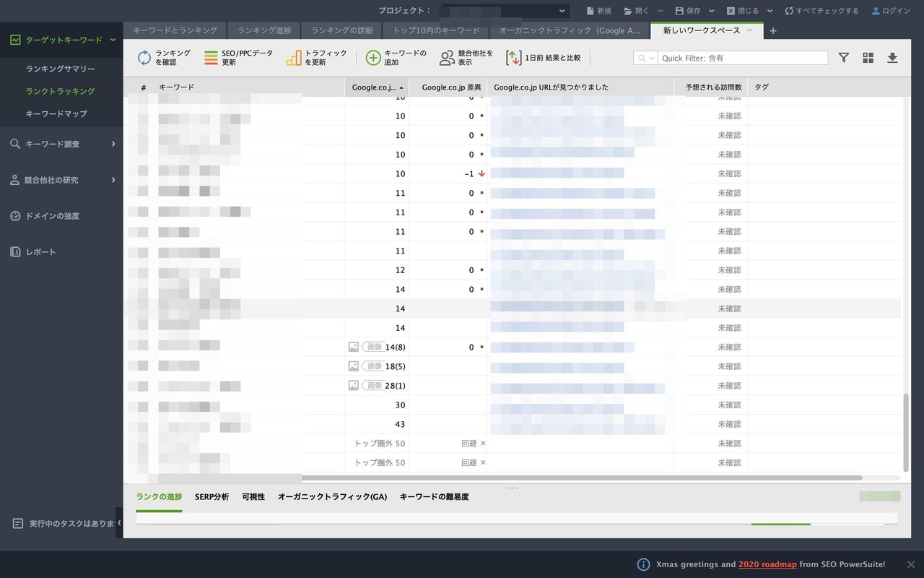Switch to the オーガニックトラフィック（Google A... tab
This screenshot has height=578, width=924.
click(x=570, y=30)
